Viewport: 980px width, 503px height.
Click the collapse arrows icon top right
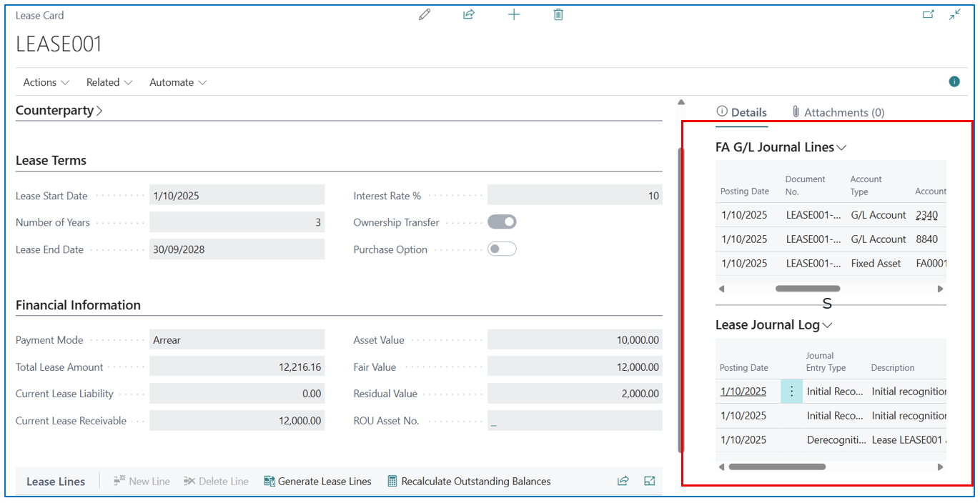(955, 14)
